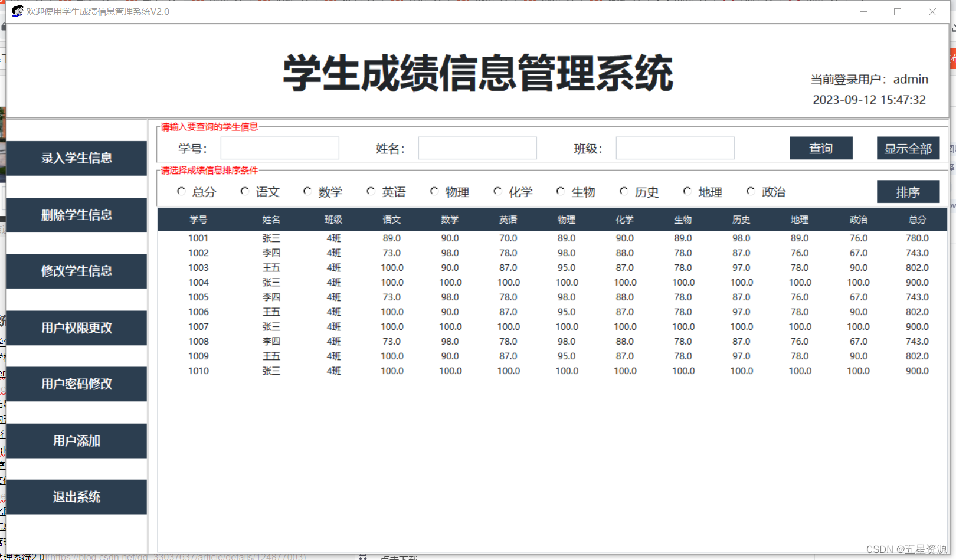Maximize the application window
Screen dimensions: 956x560
(898, 12)
